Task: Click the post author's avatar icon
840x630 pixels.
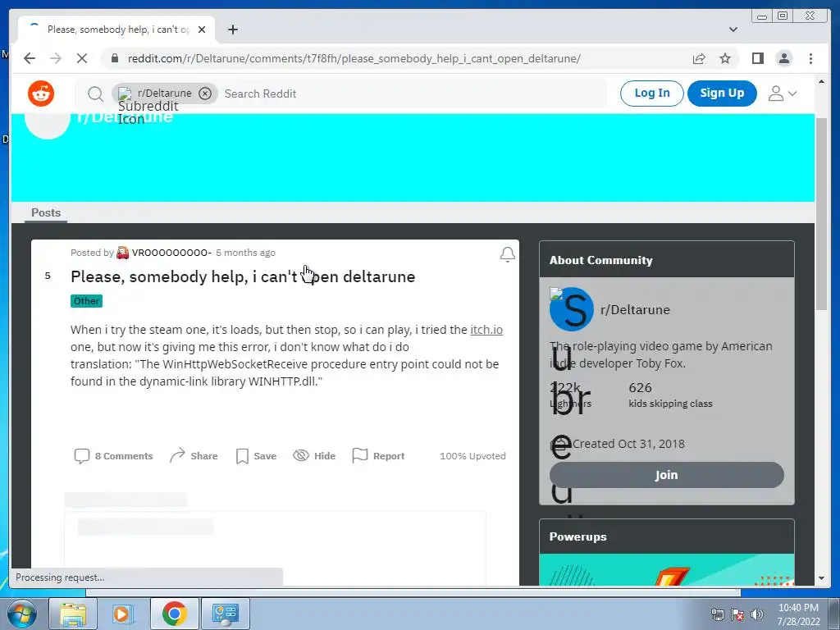Action: (x=123, y=253)
